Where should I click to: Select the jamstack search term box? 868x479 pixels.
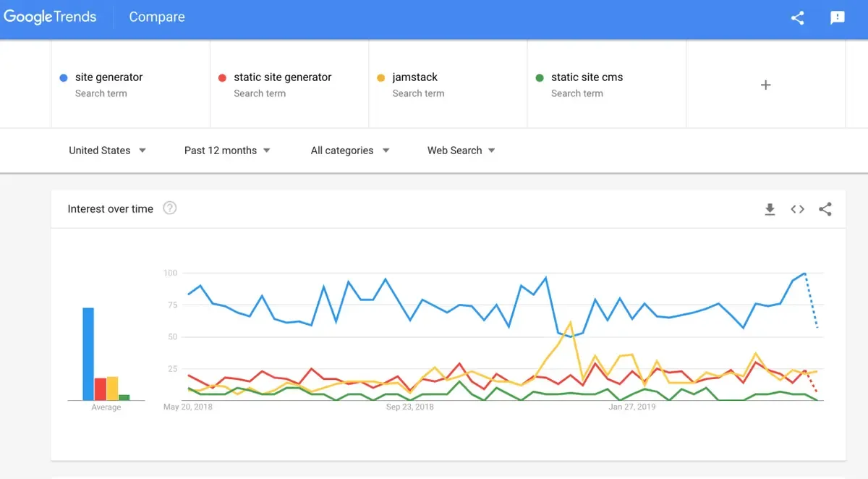pyautogui.click(x=448, y=85)
